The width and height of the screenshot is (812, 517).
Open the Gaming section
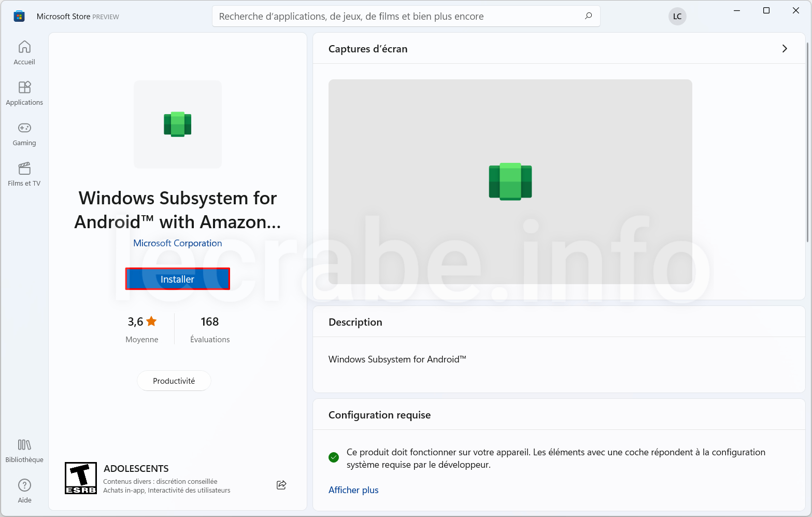(x=24, y=134)
